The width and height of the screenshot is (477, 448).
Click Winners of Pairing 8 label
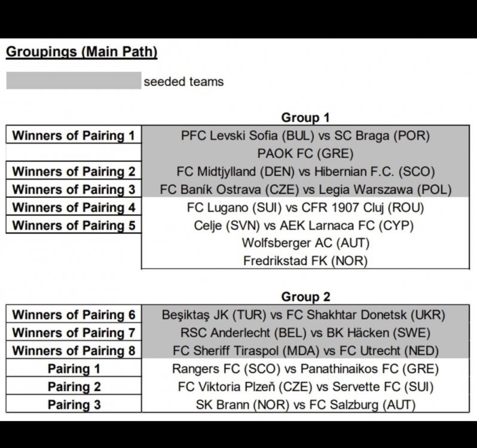tap(74, 351)
